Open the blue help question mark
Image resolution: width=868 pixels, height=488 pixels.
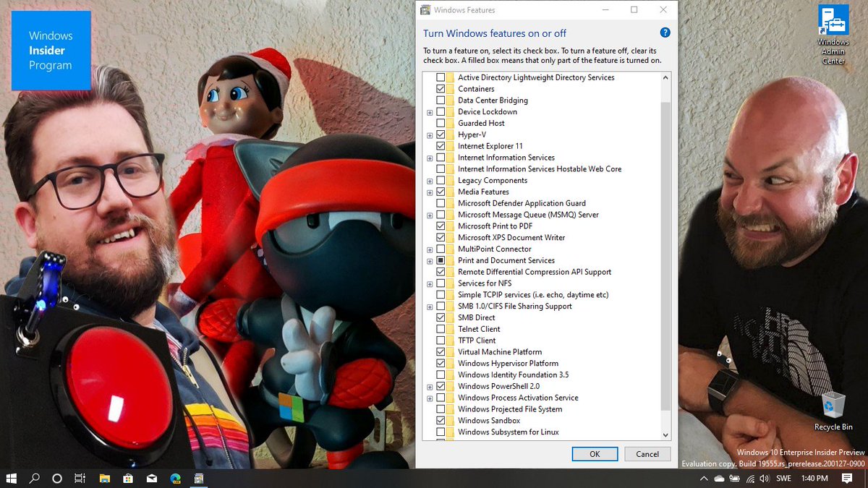click(665, 33)
